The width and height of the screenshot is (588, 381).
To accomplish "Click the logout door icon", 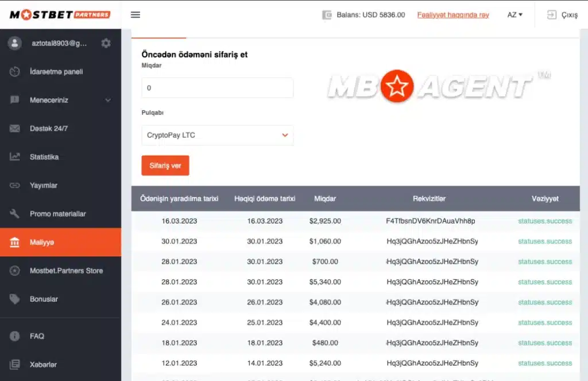I will click(552, 14).
